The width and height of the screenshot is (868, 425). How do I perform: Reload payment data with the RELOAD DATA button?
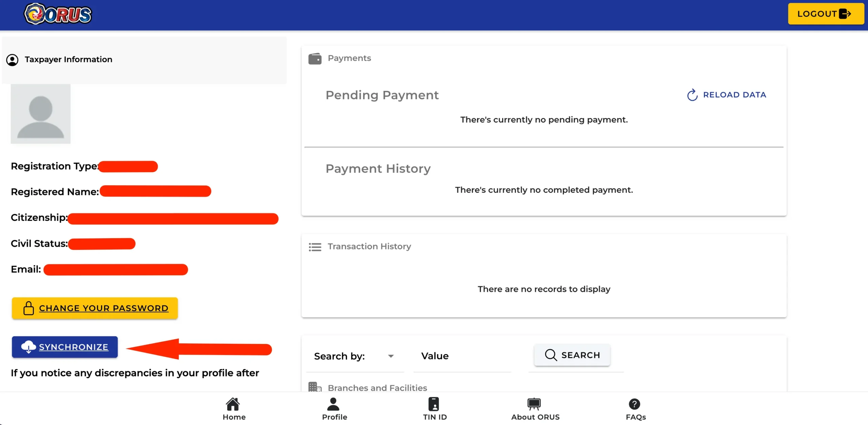[x=726, y=95]
